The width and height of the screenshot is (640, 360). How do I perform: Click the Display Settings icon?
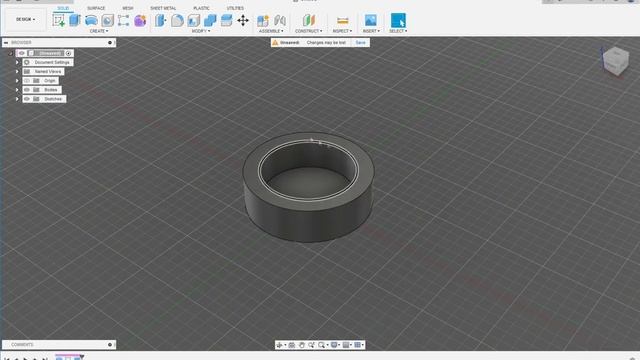(334, 345)
